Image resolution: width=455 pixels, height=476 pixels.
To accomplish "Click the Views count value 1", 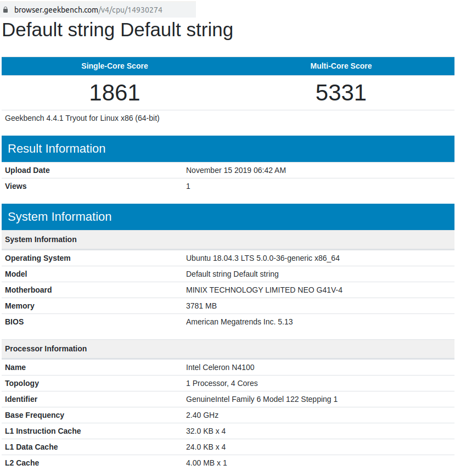I will (188, 186).
